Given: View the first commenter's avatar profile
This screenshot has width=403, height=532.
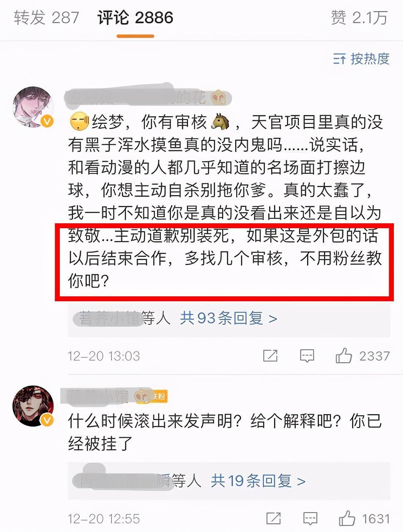Looking at the screenshot, I should coord(33,107).
